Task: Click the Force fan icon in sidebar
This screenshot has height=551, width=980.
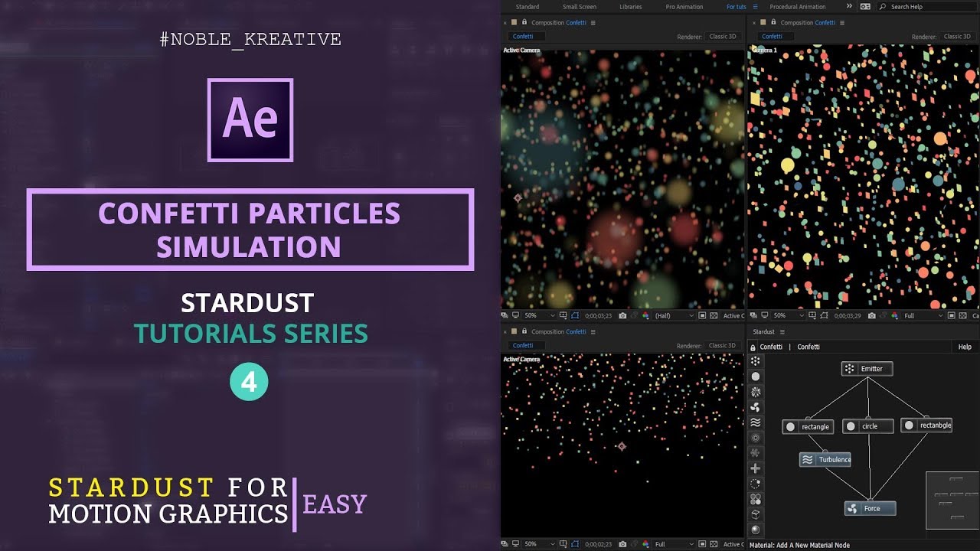Action: click(756, 407)
